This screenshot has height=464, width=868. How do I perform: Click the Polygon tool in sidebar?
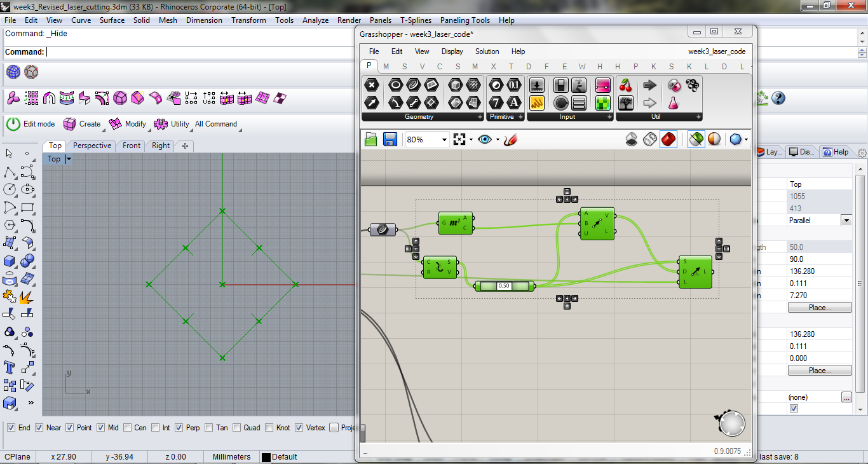(x=10, y=225)
